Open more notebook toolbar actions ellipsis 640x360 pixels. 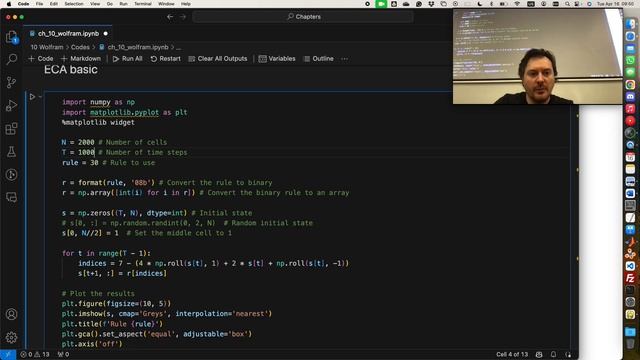pos(344,59)
